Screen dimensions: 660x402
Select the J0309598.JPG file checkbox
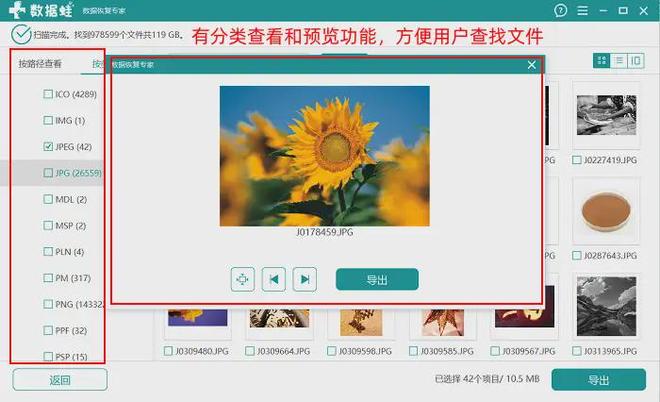pyautogui.click(x=331, y=351)
